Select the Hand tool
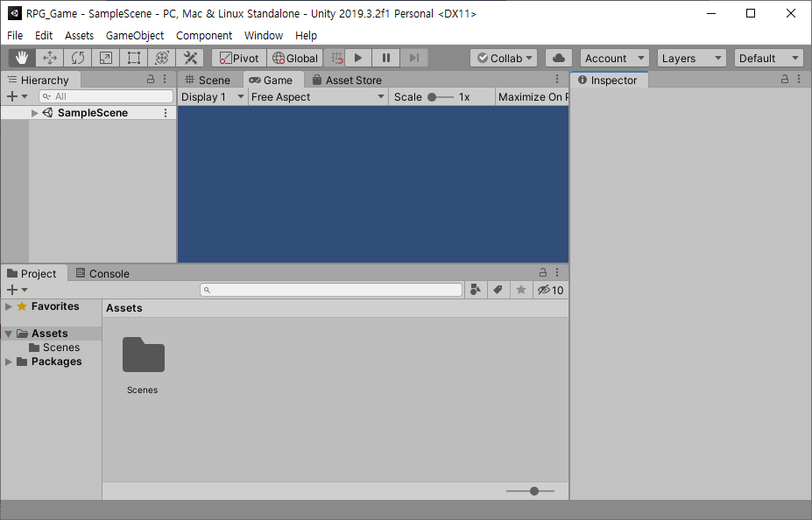Viewport: 812px width, 520px height. point(22,58)
